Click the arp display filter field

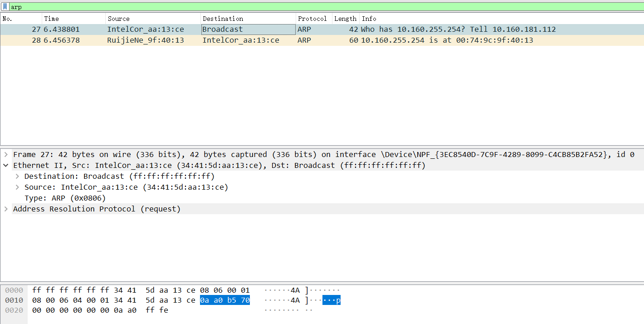pyautogui.click(x=326, y=7)
